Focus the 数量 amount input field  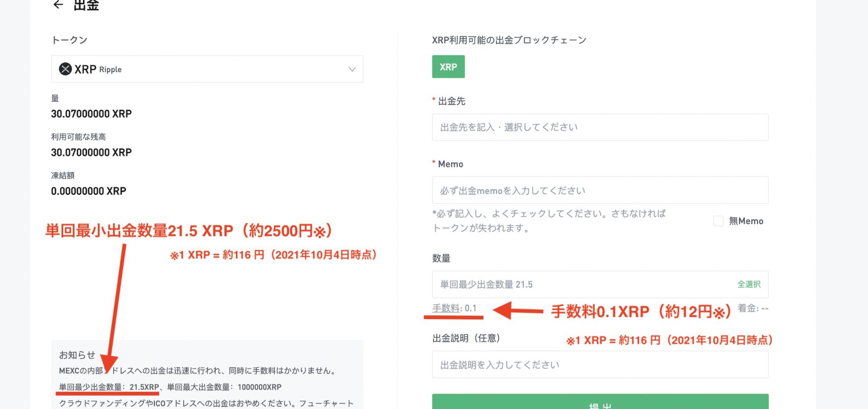tap(583, 284)
